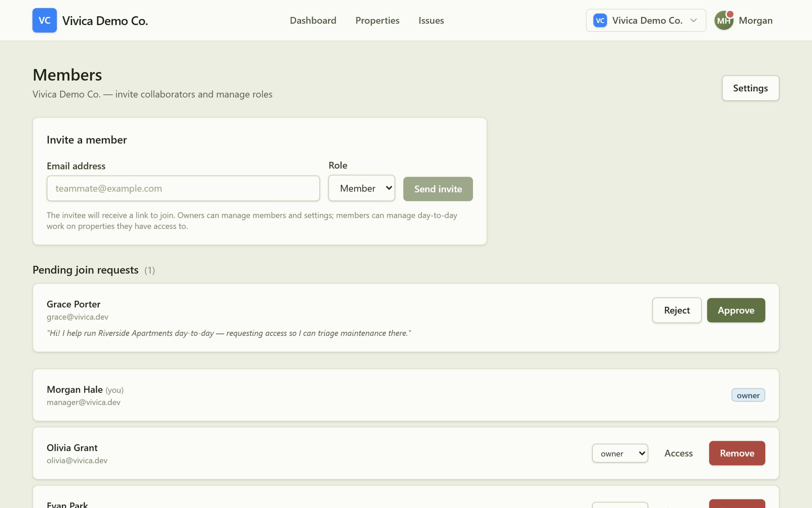The height and width of the screenshot is (508, 812).
Task: Click the manager@vivica.dev email
Action: pyautogui.click(x=84, y=402)
